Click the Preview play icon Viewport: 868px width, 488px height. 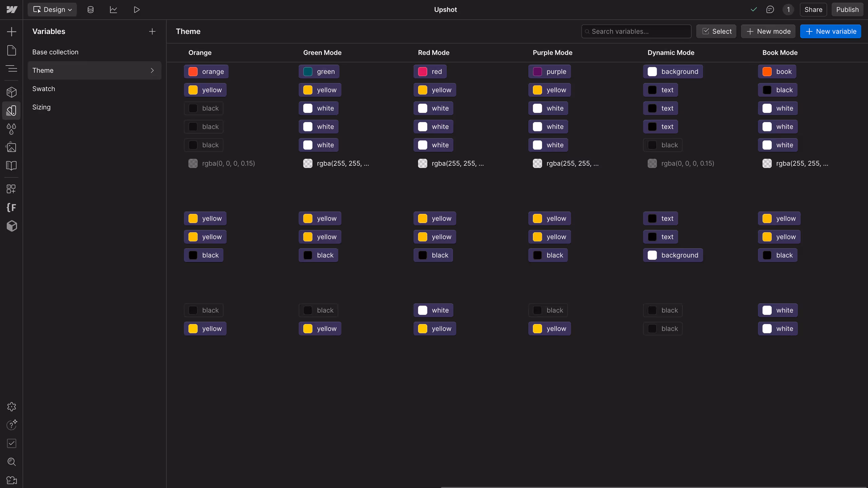[x=137, y=9]
